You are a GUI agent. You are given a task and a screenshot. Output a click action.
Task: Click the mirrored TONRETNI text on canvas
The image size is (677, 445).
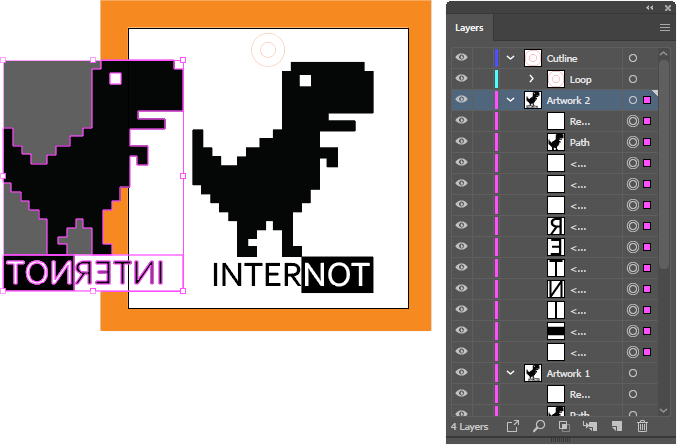85,273
